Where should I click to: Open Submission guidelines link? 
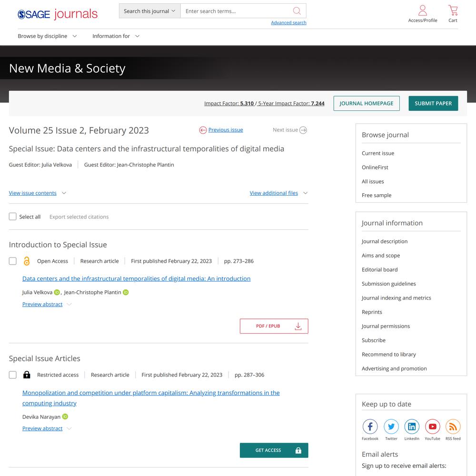[x=388, y=284]
